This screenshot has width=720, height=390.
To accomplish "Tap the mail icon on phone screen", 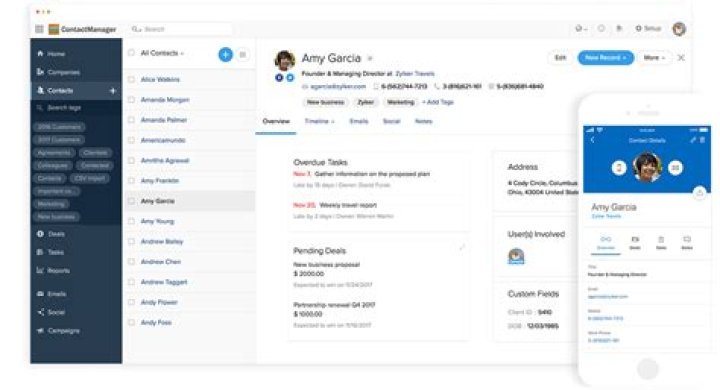I will (x=675, y=168).
